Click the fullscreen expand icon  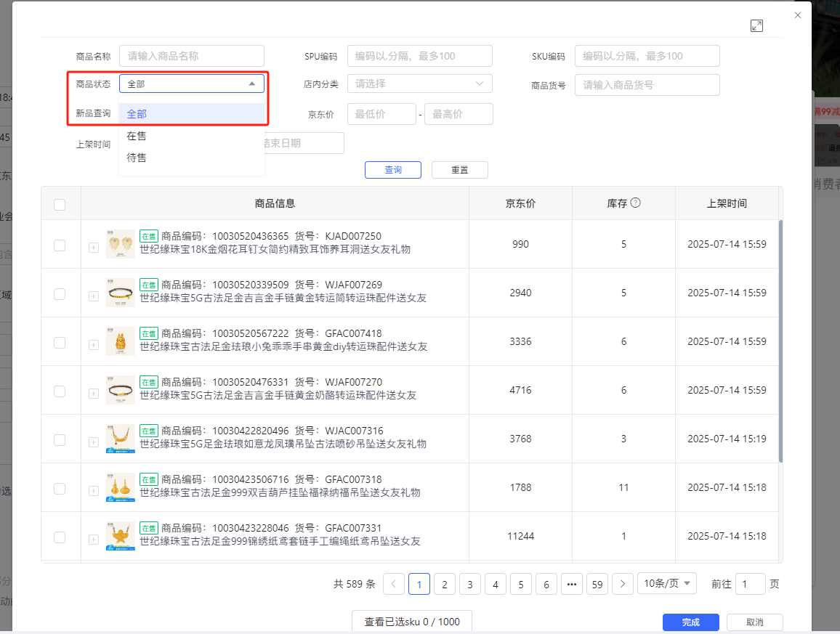(x=756, y=26)
